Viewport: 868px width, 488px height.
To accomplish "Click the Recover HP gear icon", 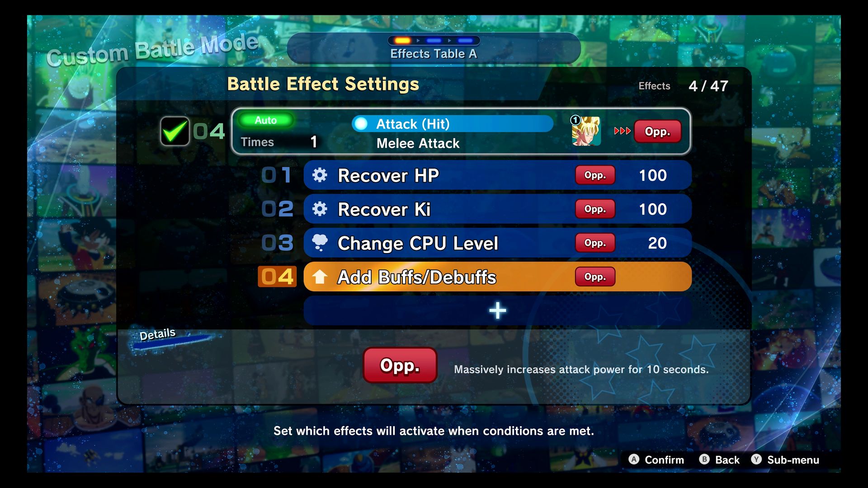I will (321, 174).
